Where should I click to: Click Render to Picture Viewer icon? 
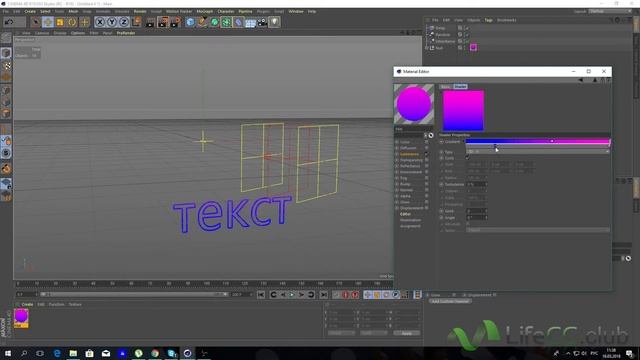coord(163,22)
